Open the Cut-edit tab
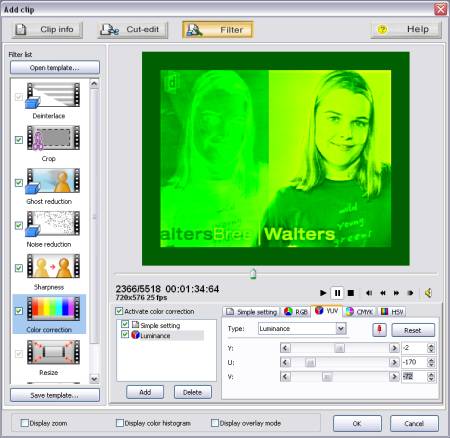This screenshot has height=438, width=450. tap(133, 30)
